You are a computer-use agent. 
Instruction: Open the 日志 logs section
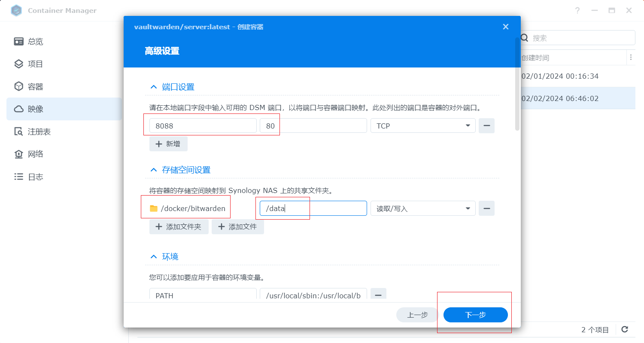tap(64, 177)
